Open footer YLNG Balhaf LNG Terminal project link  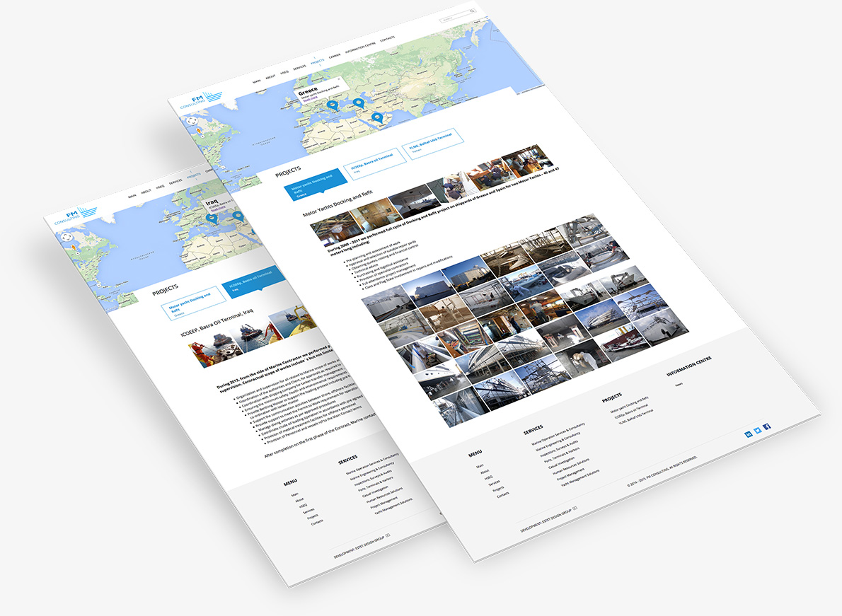[x=636, y=417]
